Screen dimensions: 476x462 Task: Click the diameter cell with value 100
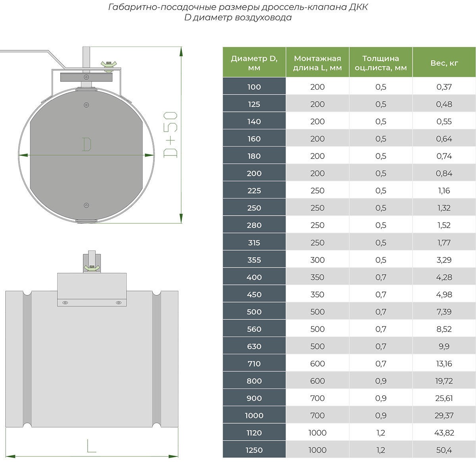pyautogui.click(x=254, y=87)
